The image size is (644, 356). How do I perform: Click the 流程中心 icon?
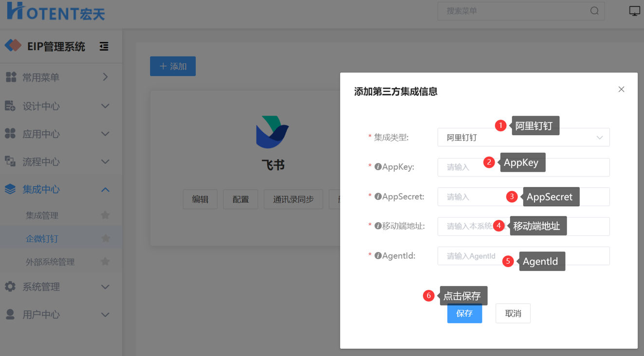pos(10,161)
